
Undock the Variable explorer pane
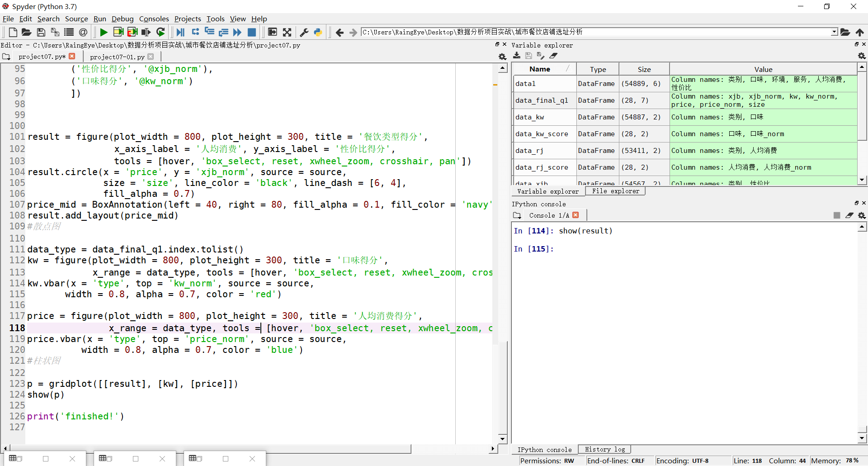[x=856, y=44]
